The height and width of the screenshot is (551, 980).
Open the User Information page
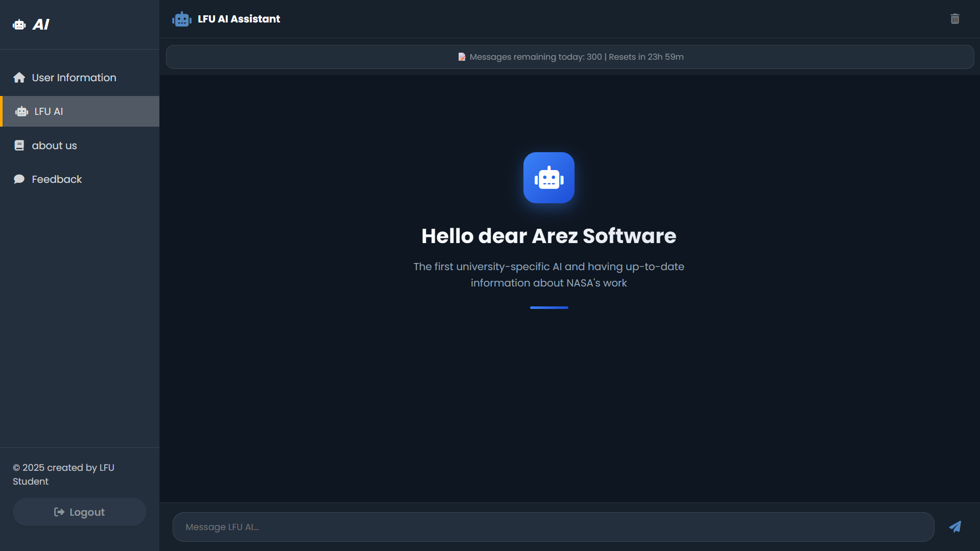(74, 78)
